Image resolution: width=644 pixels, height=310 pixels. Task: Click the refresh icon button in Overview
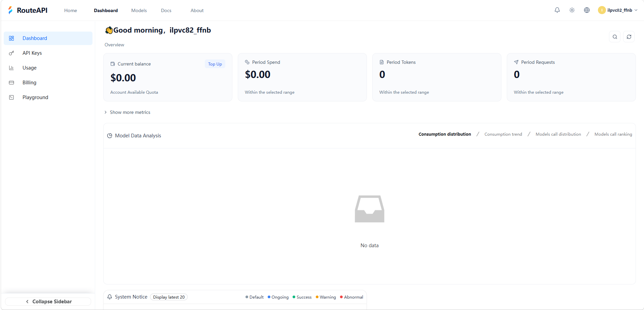point(629,37)
